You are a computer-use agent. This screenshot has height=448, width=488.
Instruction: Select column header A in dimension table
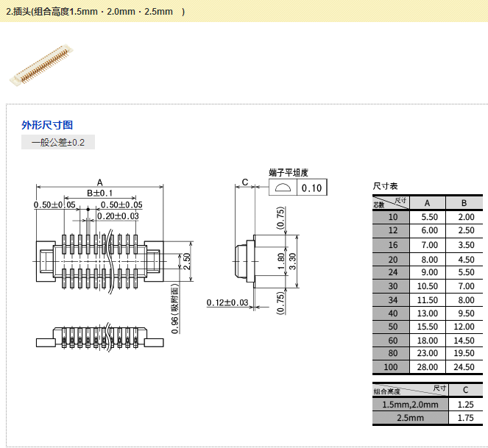coord(429,203)
